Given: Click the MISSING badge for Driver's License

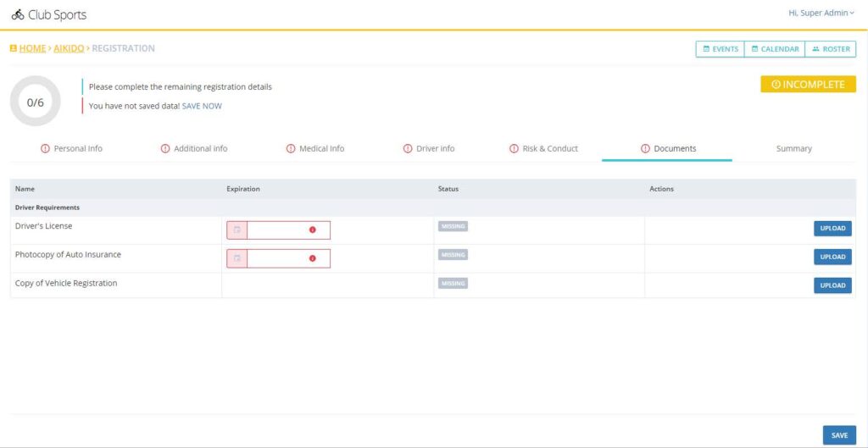Looking at the screenshot, I should pyautogui.click(x=453, y=226).
